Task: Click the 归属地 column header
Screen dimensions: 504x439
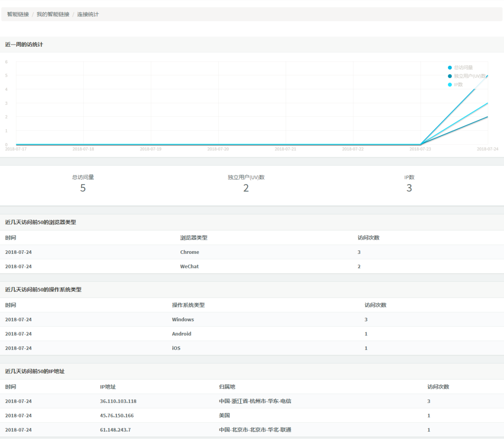Action: [227, 387]
